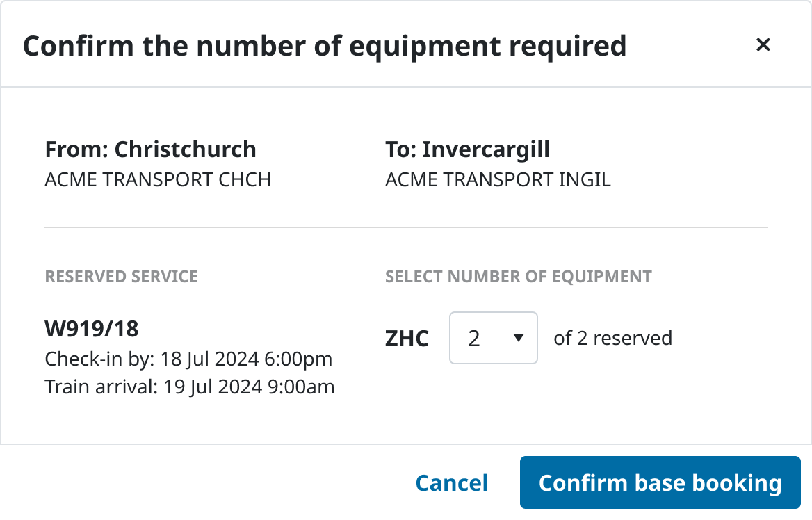This screenshot has width=812, height=520.
Task: Click the dialog title heading text
Action: (325, 46)
